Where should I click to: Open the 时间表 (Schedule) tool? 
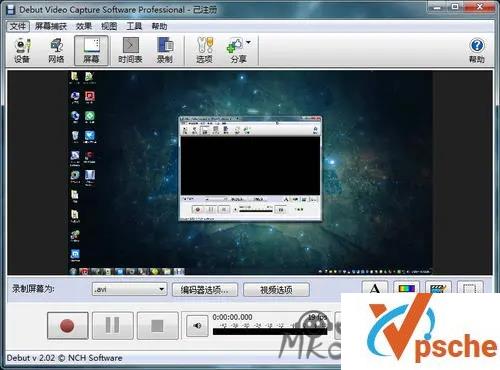pos(130,50)
